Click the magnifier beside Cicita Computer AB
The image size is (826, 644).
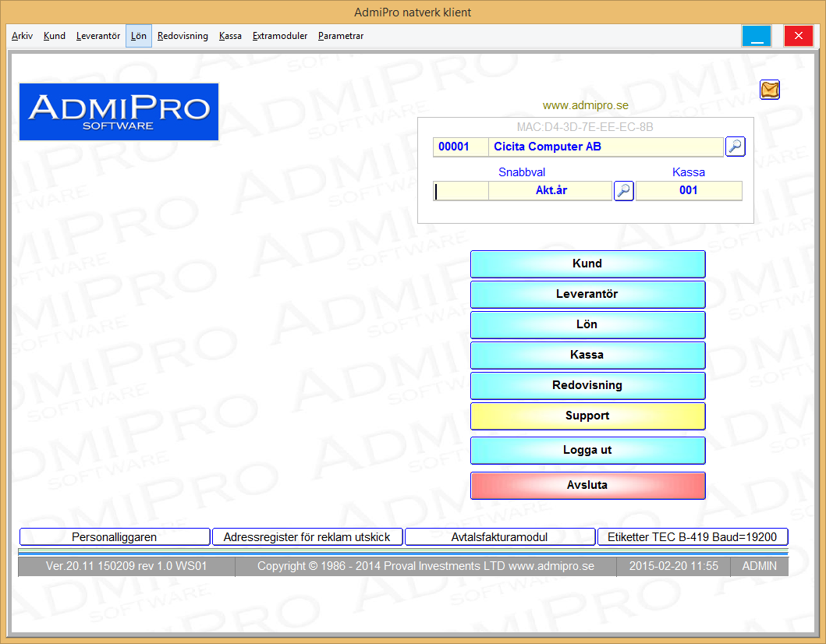pos(735,147)
